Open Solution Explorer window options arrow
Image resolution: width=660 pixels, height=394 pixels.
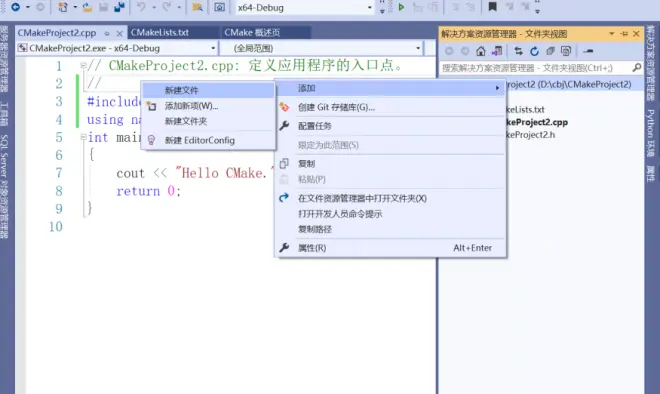coord(612,34)
